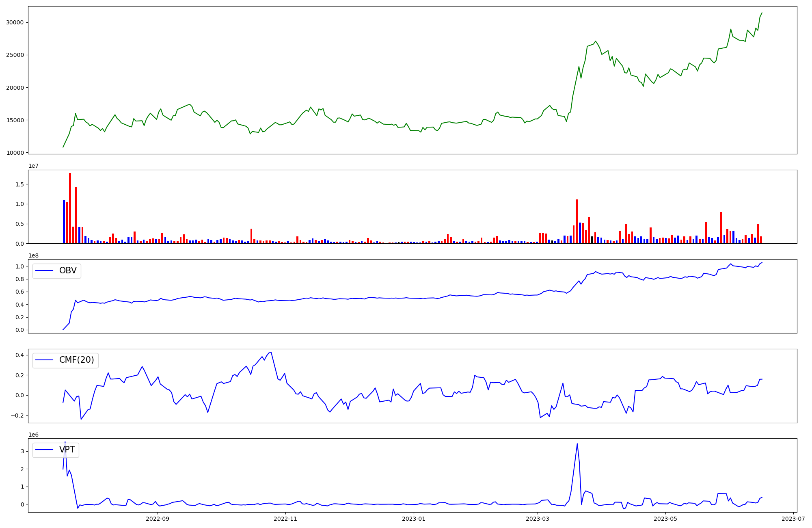Select the 2023-07 date tick label
The height and width of the screenshot is (528, 812).
tap(793, 518)
